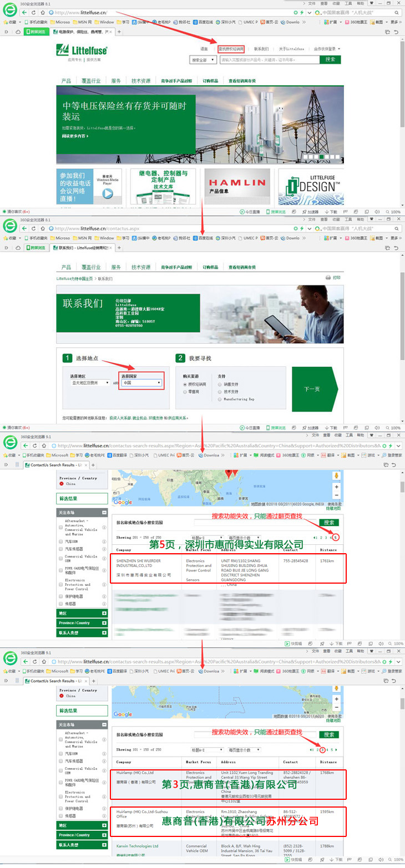Click the home icon in the contactus.aspx browser window
Screen dimensions: 405x868
pyautogui.click(x=44, y=229)
